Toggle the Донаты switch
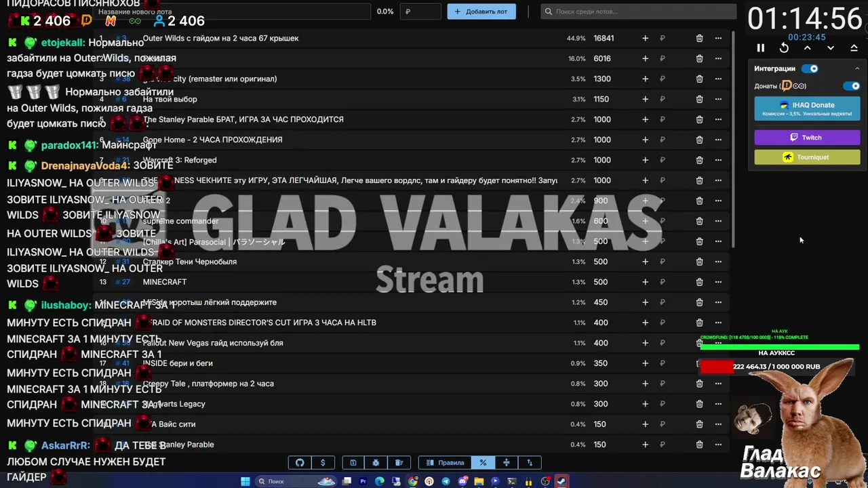 tap(851, 86)
